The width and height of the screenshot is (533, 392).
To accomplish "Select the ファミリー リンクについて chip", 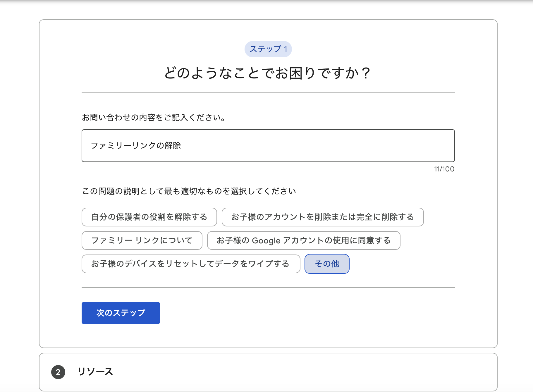I will pyautogui.click(x=142, y=240).
